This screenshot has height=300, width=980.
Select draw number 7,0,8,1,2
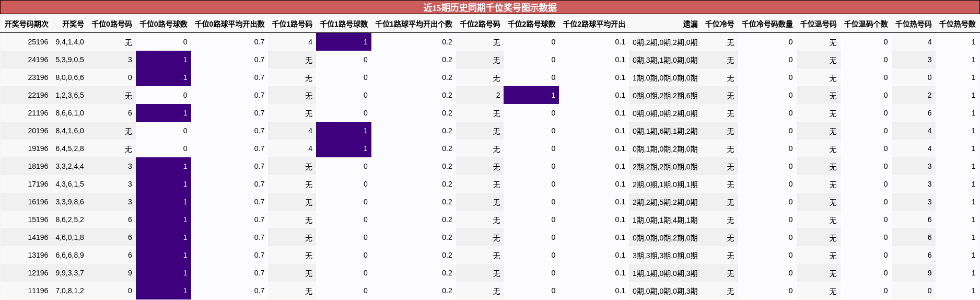pyautogui.click(x=70, y=291)
